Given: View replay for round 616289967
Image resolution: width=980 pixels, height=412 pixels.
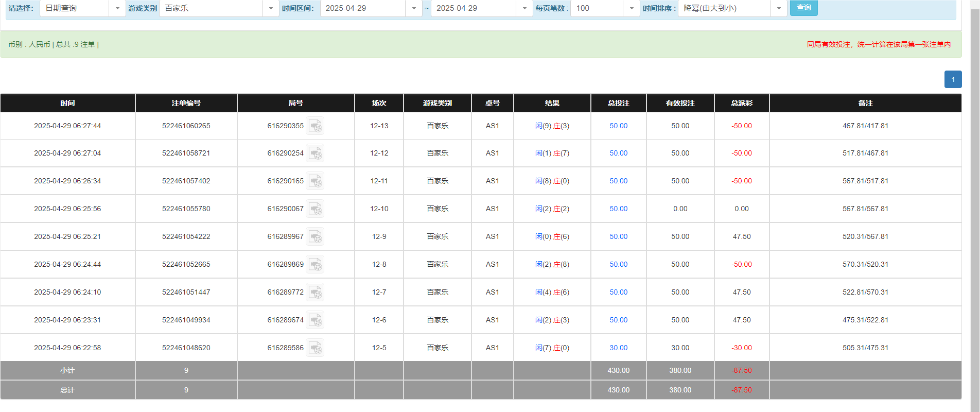Looking at the screenshot, I should tap(315, 237).
